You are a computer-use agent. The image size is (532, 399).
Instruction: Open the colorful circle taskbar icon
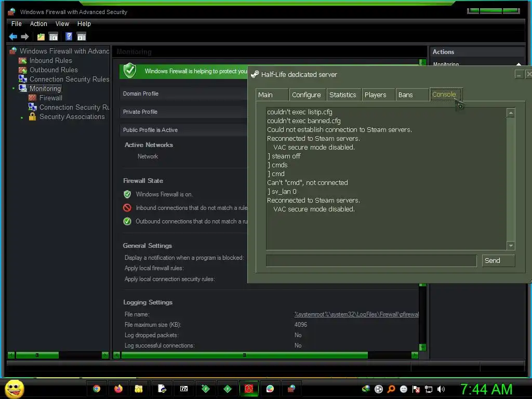(270, 389)
